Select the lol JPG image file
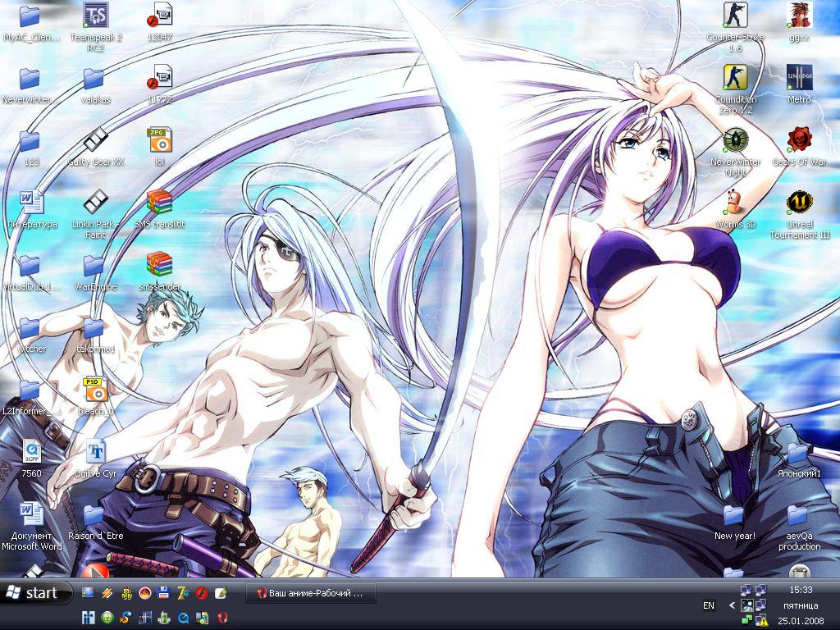This screenshot has width=840, height=630. [x=160, y=147]
